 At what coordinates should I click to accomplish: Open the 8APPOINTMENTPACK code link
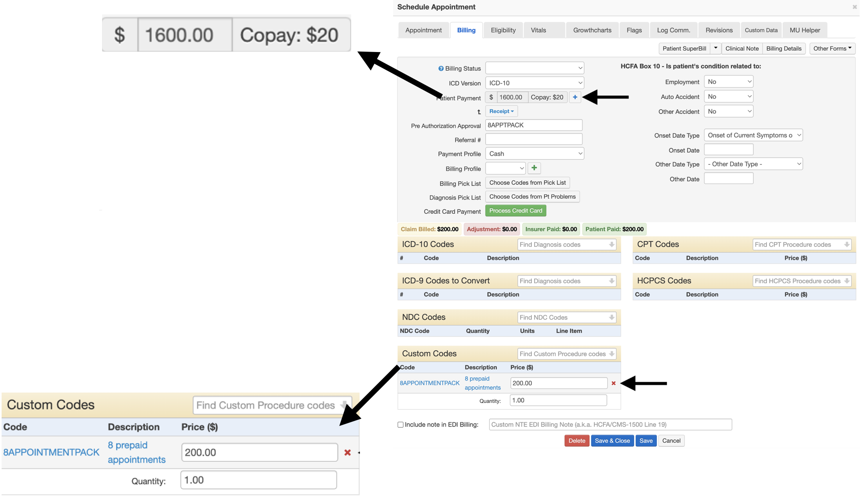coord(430,383)
